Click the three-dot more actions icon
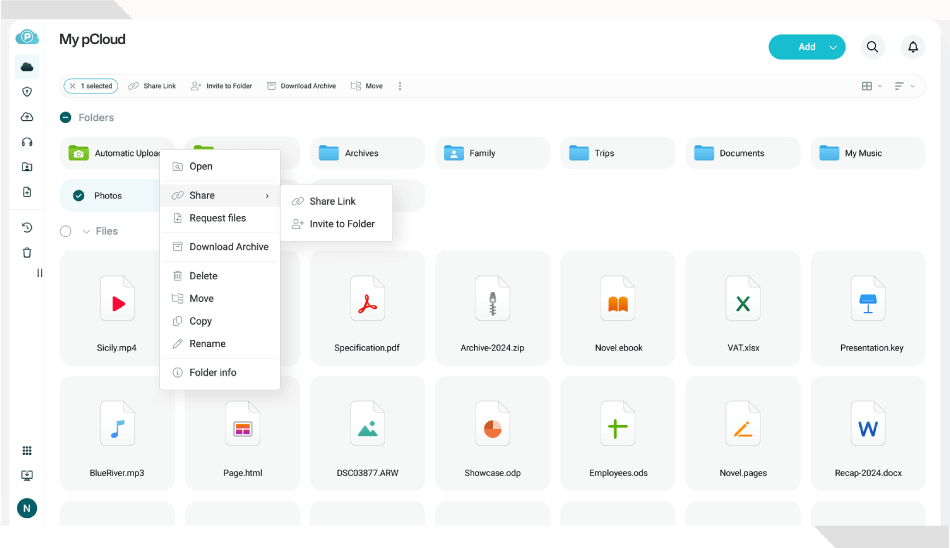The width and height of the screenshot is (950, 548). 400,86
